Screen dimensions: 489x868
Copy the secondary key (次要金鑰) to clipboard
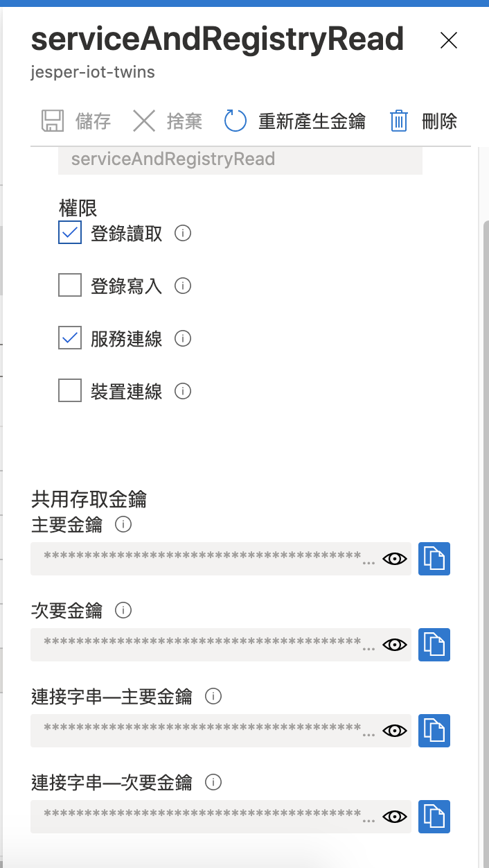434,645
